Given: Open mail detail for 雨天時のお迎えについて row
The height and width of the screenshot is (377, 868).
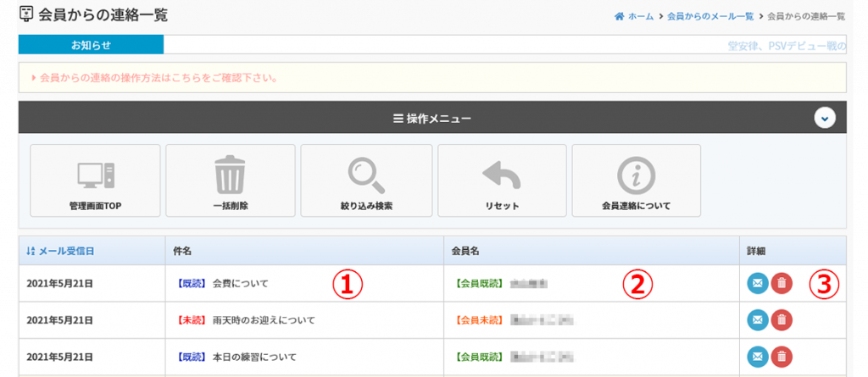Looking at the screenshot, I should (x=758, y=320).
